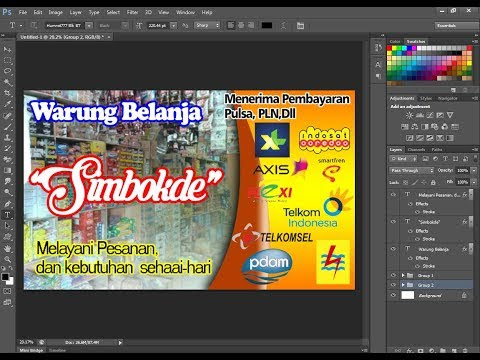The image size is (480, 360).
Task: Select the Crop tool
Action: click(x=7, y=93)
